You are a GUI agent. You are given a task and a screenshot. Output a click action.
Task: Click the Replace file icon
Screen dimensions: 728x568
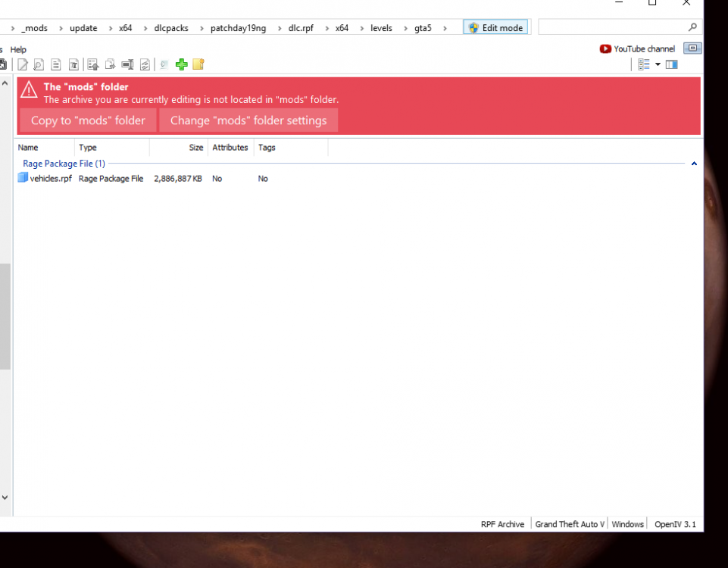click(145, 64)
